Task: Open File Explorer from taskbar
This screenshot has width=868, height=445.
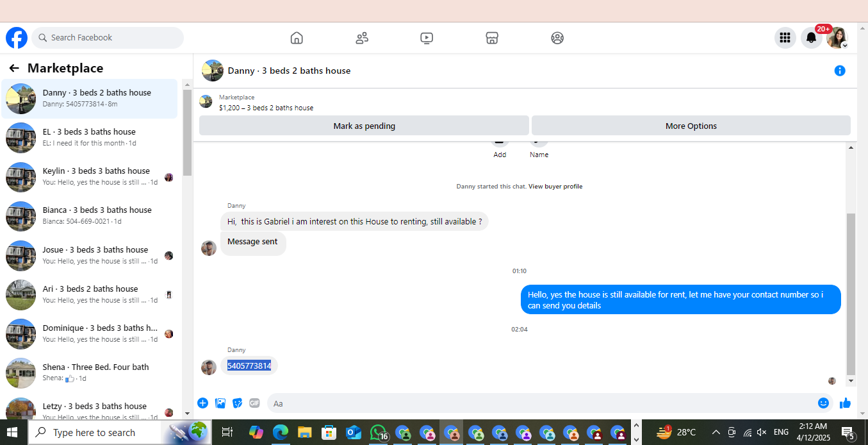Action: point(304,433)
